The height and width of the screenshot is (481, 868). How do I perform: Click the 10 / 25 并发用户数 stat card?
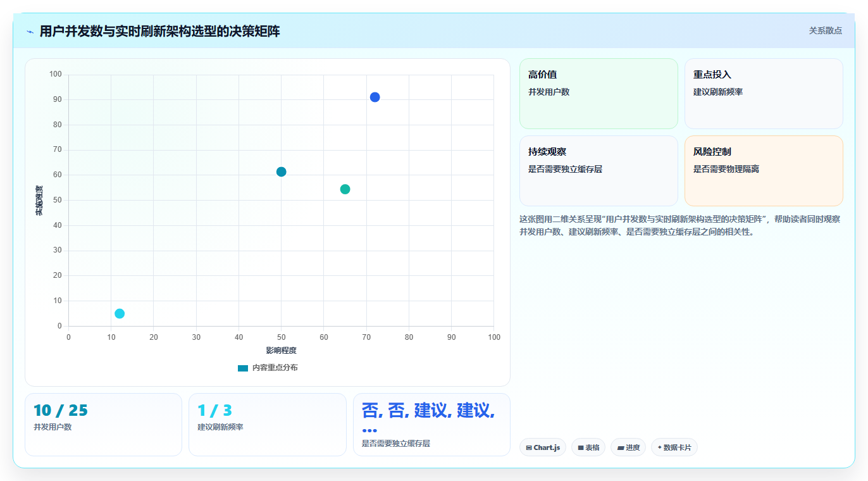click(x=103, y=425)
